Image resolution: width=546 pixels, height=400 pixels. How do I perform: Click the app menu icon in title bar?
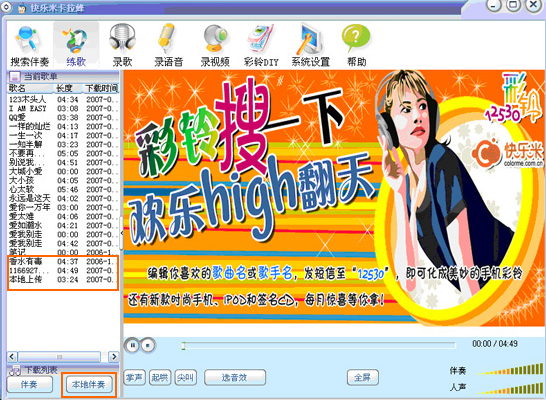[6, 7]
